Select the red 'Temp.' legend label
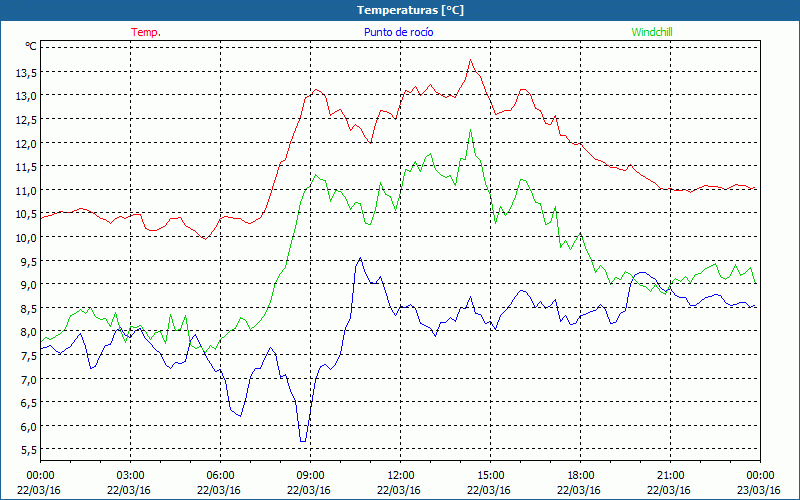This screenshot has height=500, width=800. (x=146, y=32)
